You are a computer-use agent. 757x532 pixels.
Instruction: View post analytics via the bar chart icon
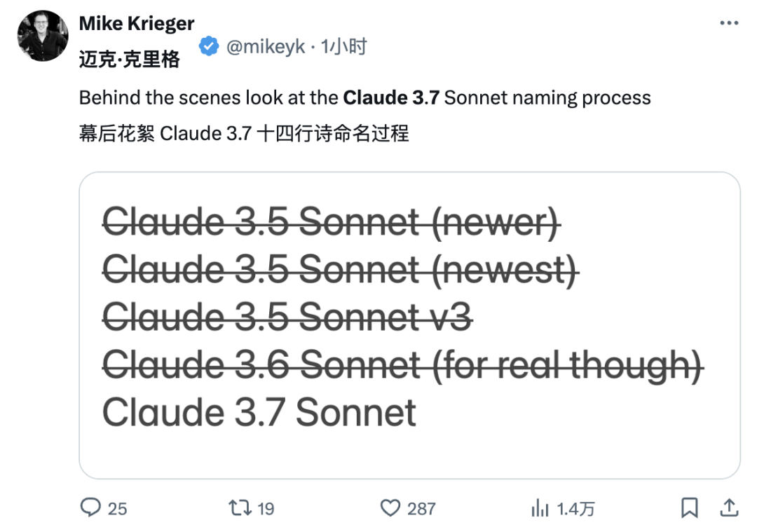540,507
